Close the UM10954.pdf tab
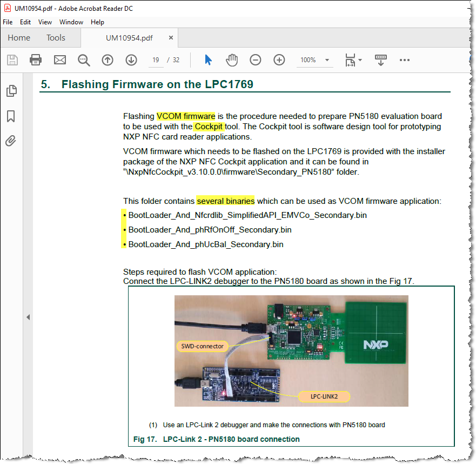The height and width of the screenshot is (464, 476). tap(171, 38)
